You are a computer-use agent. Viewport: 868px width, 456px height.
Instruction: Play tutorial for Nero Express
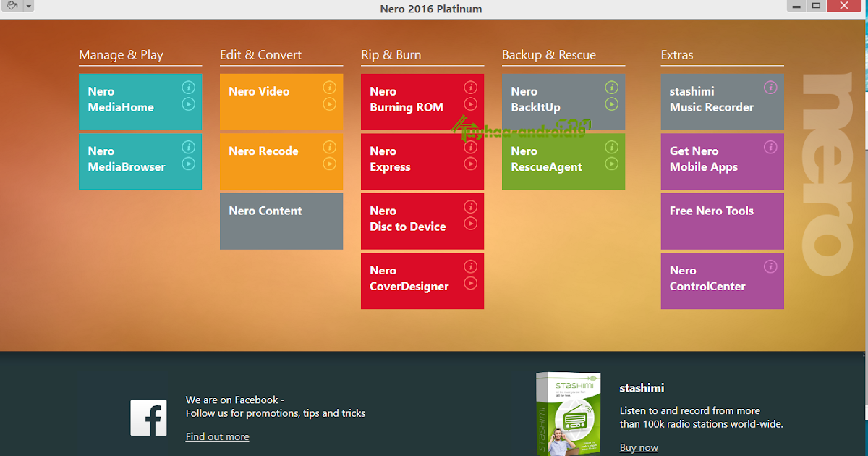point(470,164)
